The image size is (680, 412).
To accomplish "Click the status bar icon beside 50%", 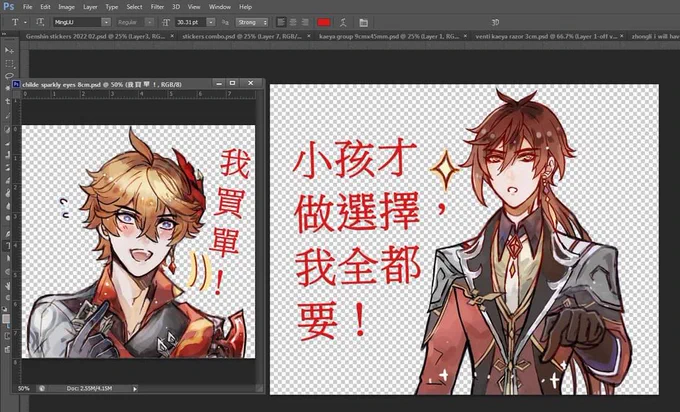I will 42,389.
